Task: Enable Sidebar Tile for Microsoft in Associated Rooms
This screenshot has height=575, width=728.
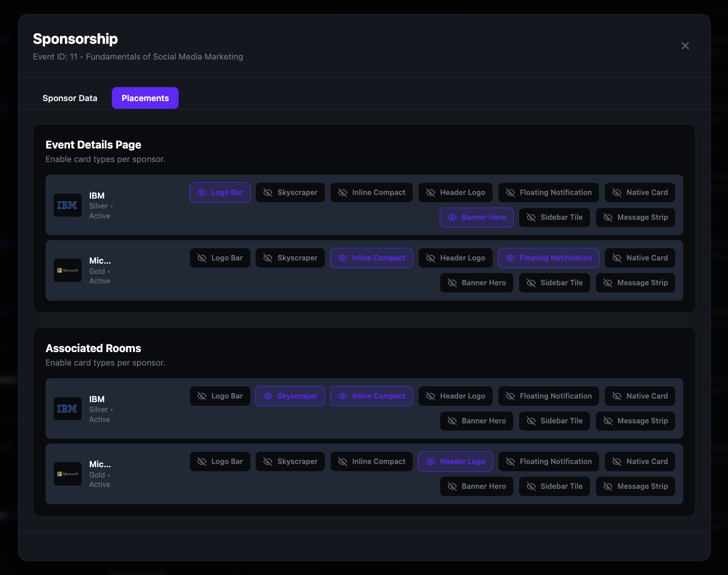Action: click(x=554, y=487)
